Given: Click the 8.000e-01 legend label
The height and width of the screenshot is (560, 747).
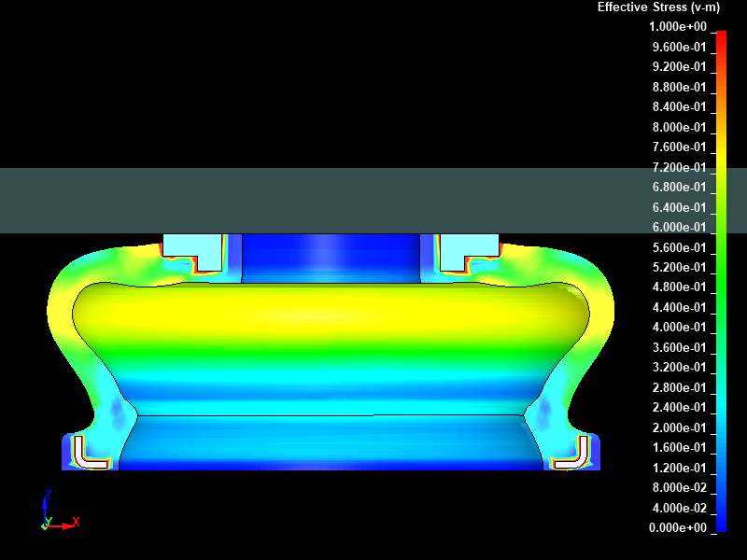Looking at the screenshot, I should [x=679, y=128].
